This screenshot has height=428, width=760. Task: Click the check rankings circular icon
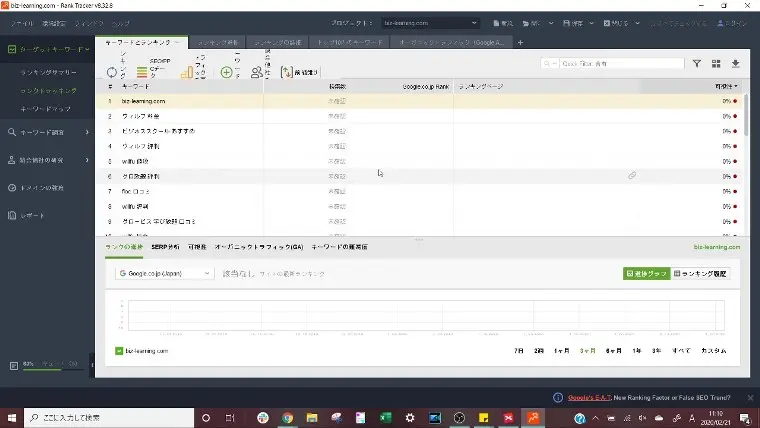coord(112,72)
